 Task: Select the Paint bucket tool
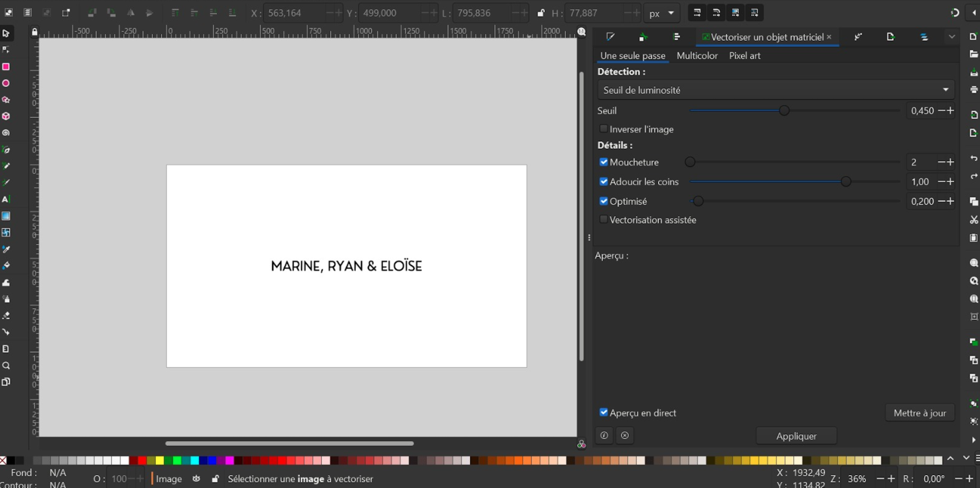6,266
